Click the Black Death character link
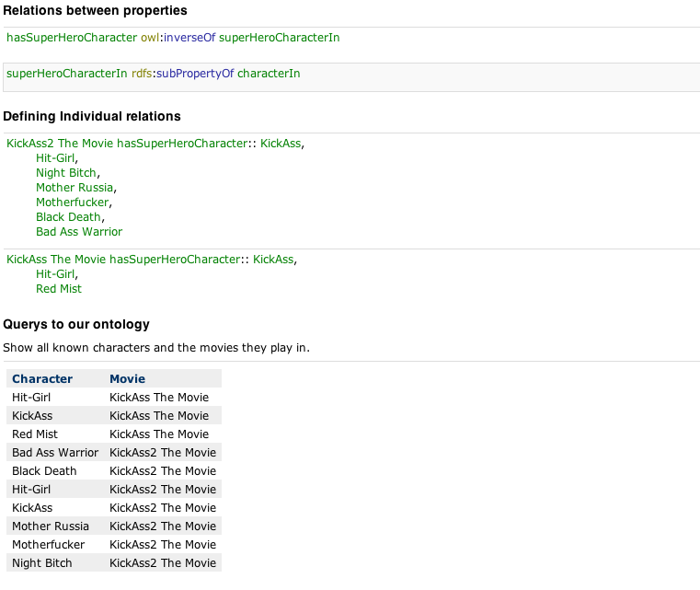Screen dimensions: 700x590 coord(68,217)
